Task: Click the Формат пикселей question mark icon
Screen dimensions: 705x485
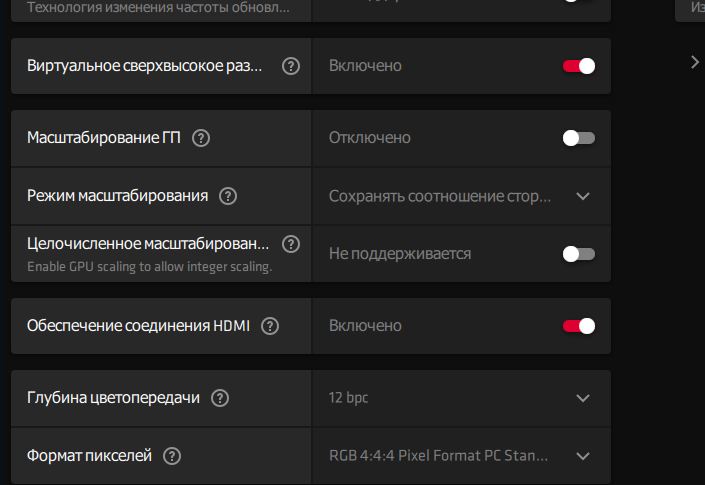Action: point(172,456)
